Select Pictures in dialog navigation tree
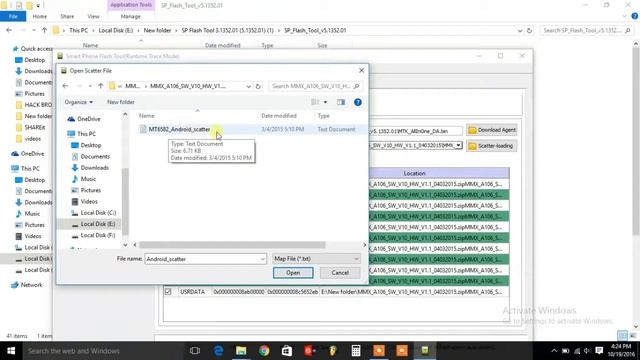Viewport: 640px width, 360px height. tap(86, 190)
